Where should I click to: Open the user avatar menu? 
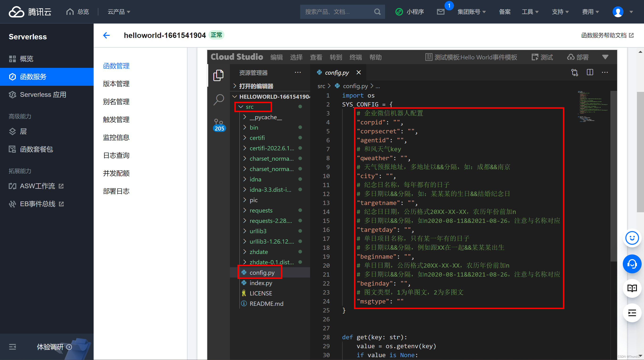[618, 12]
